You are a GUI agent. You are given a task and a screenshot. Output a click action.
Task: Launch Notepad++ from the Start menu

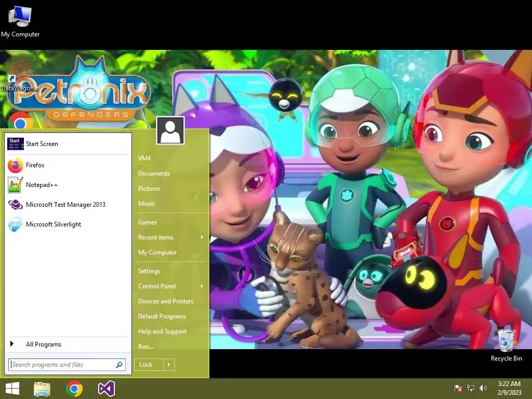(67, 185)
